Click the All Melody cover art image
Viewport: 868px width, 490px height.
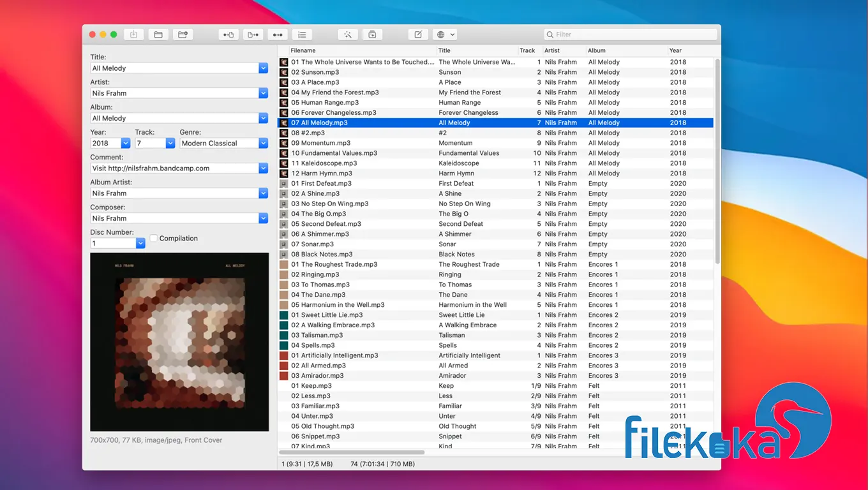179,342
